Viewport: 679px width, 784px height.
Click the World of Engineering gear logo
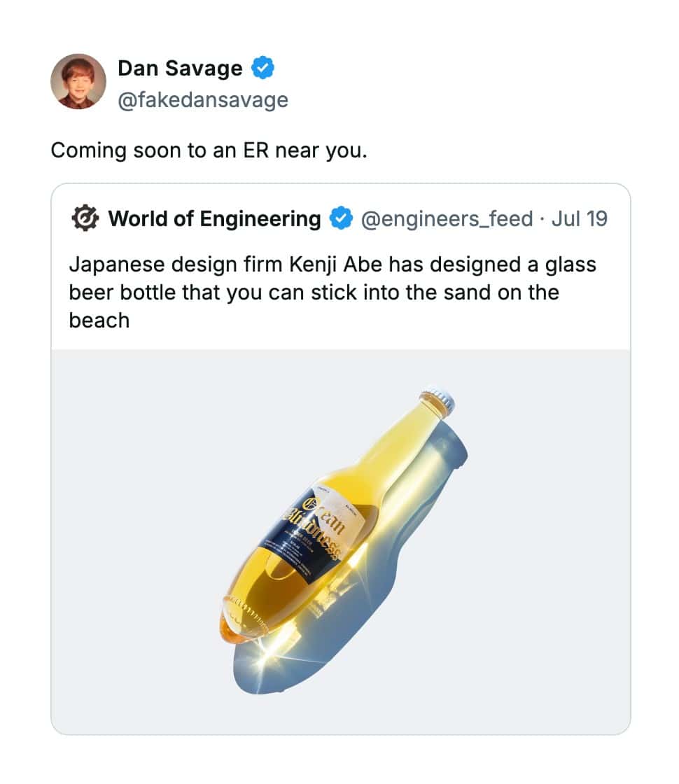85,219
